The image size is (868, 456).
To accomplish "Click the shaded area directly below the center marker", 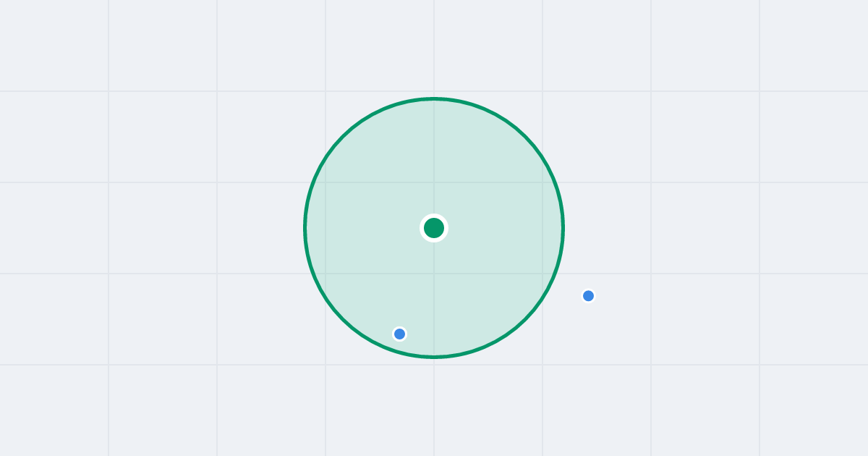I will (434, 297).
